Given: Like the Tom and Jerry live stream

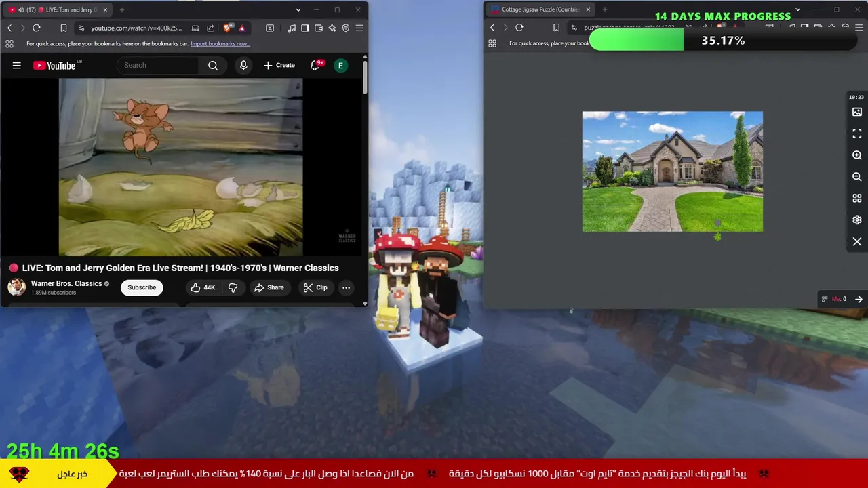Looking at the screenshot, I should click(x=203, y=287).
